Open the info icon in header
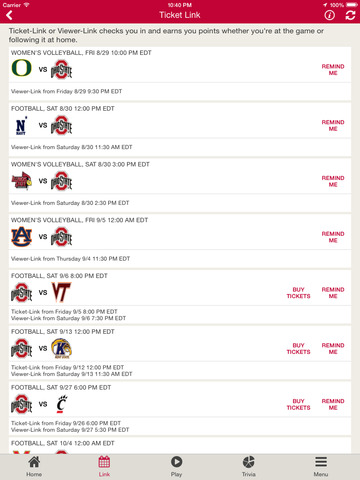The width and height of the screenshot is (360, 480). pos(329,15)
